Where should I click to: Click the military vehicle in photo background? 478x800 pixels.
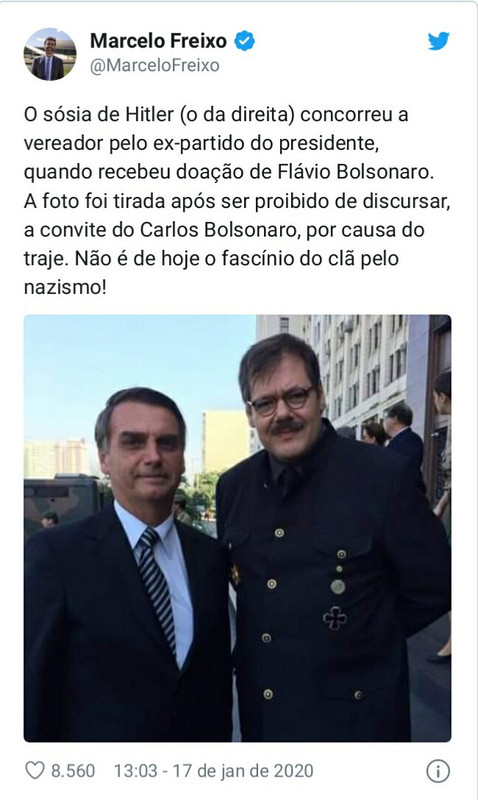[61, 502]
